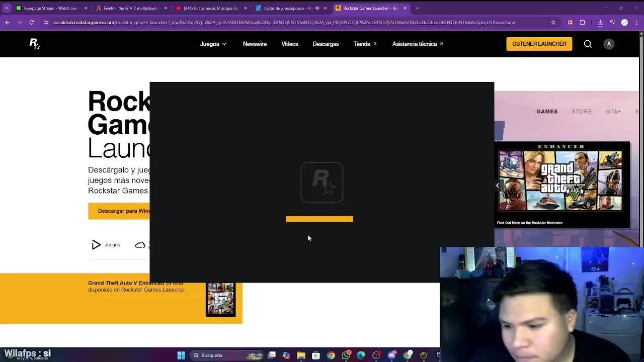Open the user account profile icon
644x362 pixels.
coord(609,44)
